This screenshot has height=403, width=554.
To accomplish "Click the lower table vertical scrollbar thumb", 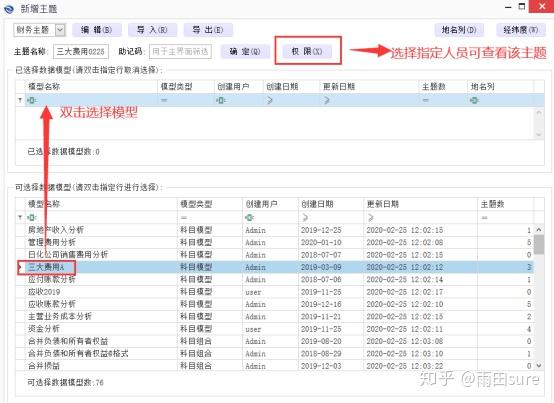I will [x=539, y=245].
